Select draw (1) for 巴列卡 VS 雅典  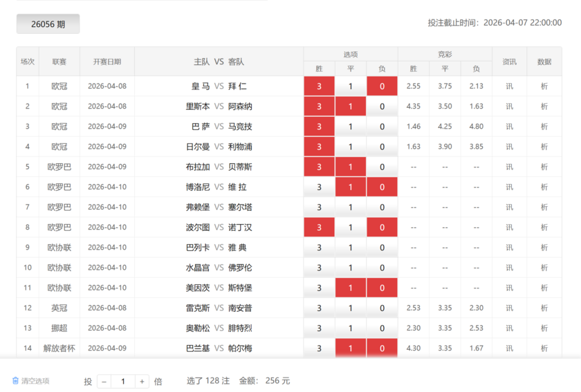coord(351,248)
